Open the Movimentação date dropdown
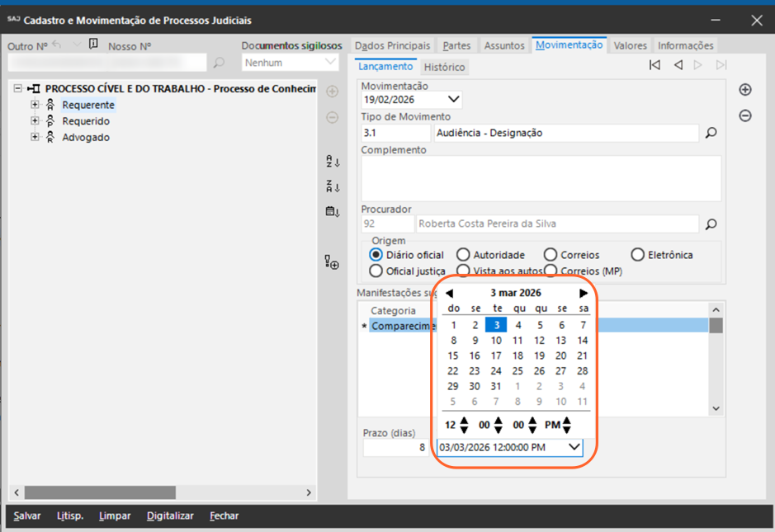The height and width of the screenshot is (532, 775). click(452, 100)
